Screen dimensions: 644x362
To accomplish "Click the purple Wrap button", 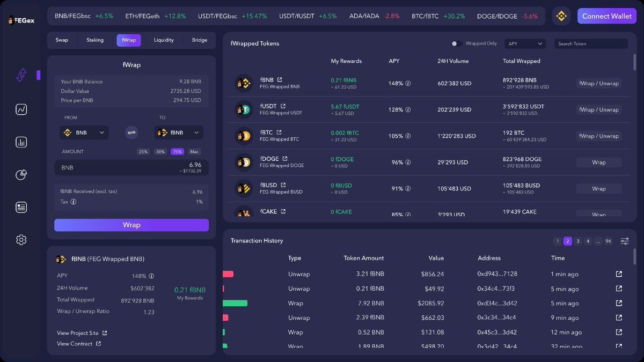I will coord(131,225).
